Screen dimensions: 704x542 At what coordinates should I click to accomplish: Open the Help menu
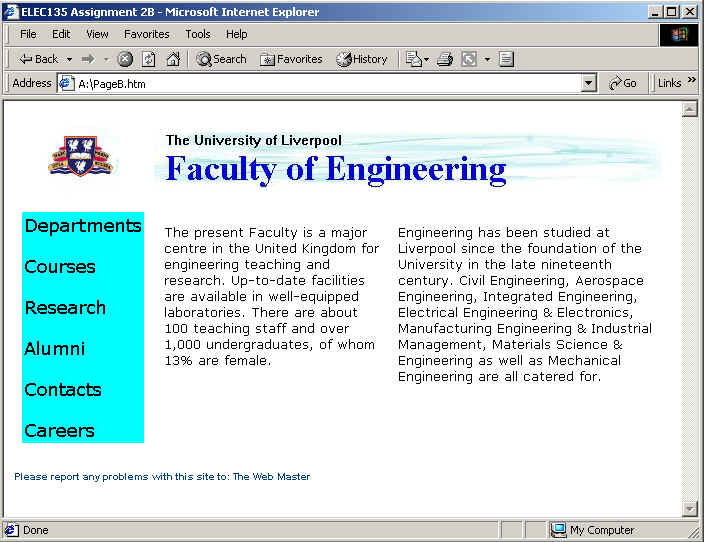point(237,34)
